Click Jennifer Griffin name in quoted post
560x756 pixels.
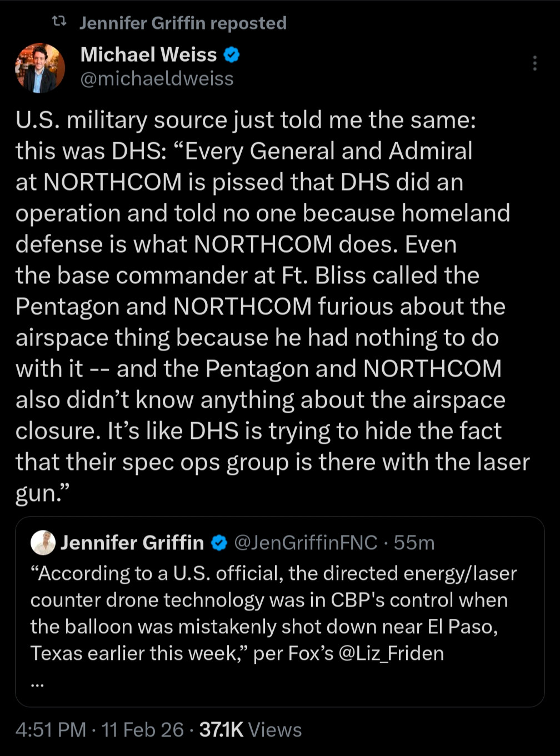(132, 543)
